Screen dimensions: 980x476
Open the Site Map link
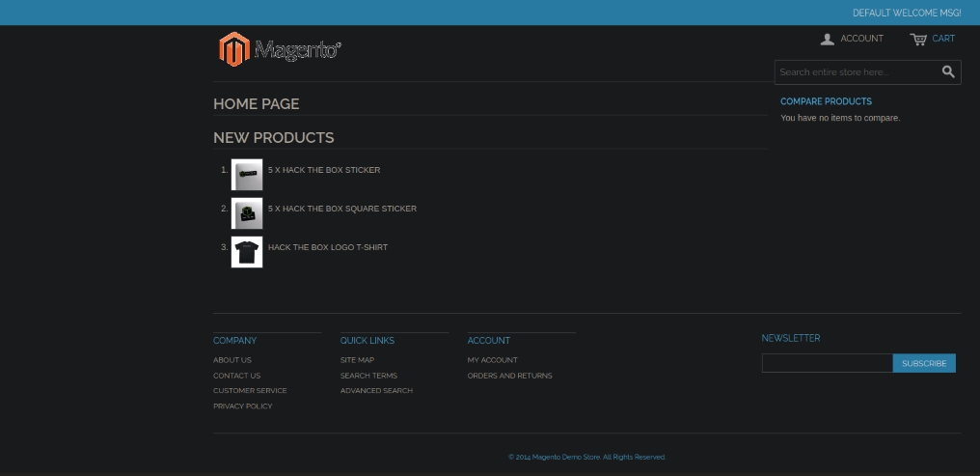click(357, 360)
